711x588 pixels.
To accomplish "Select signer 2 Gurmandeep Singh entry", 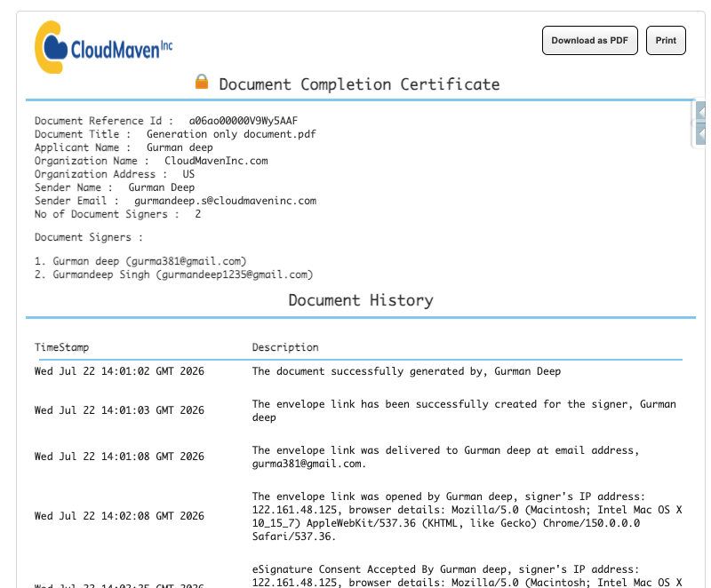I will [173, 275].
